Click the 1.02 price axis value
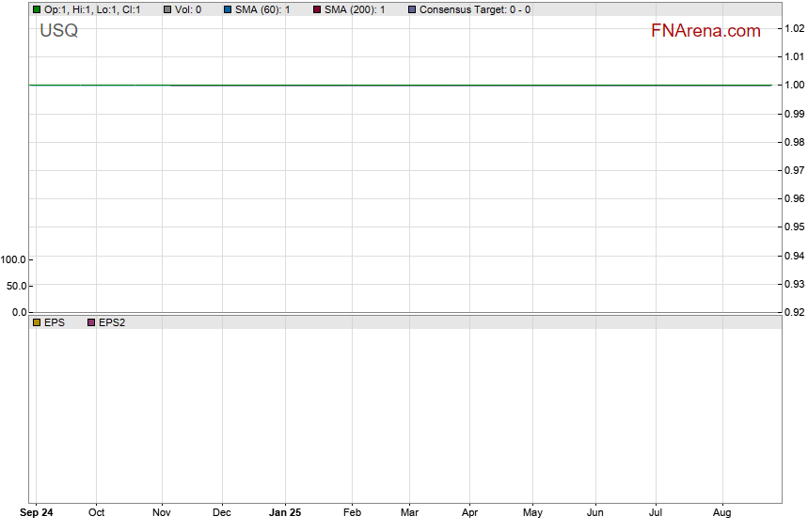Screen dimensions: 808x532 point(793,28)
